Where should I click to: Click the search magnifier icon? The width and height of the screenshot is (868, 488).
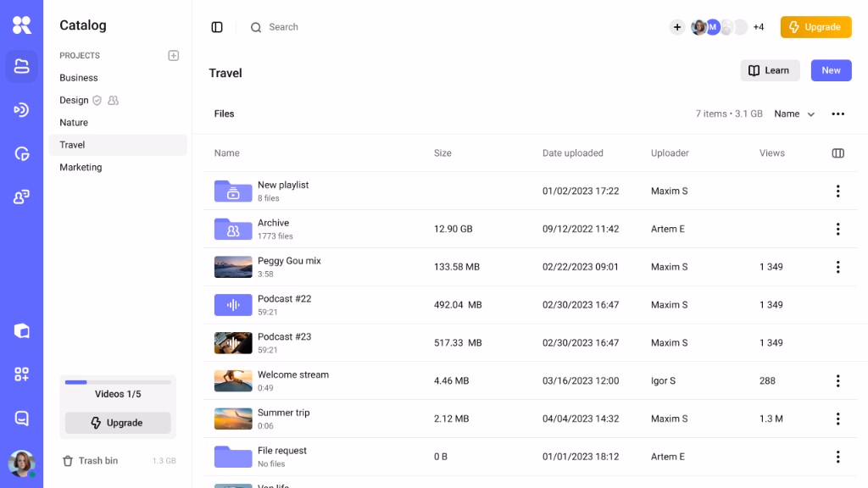click(256, 27)
